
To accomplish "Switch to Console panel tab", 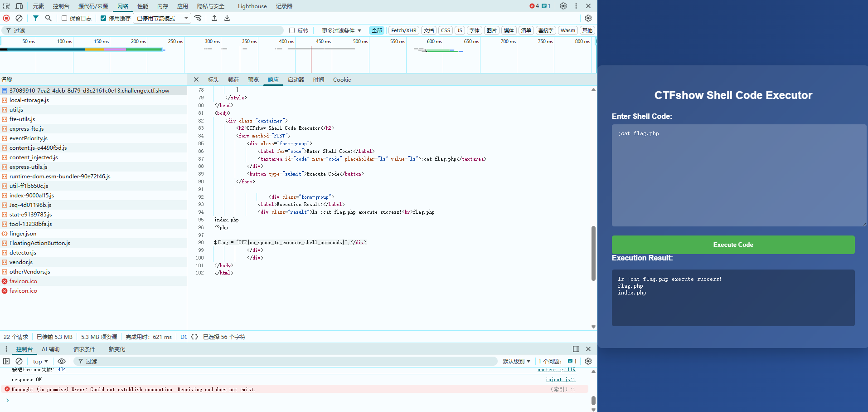I will pos(61,6).
